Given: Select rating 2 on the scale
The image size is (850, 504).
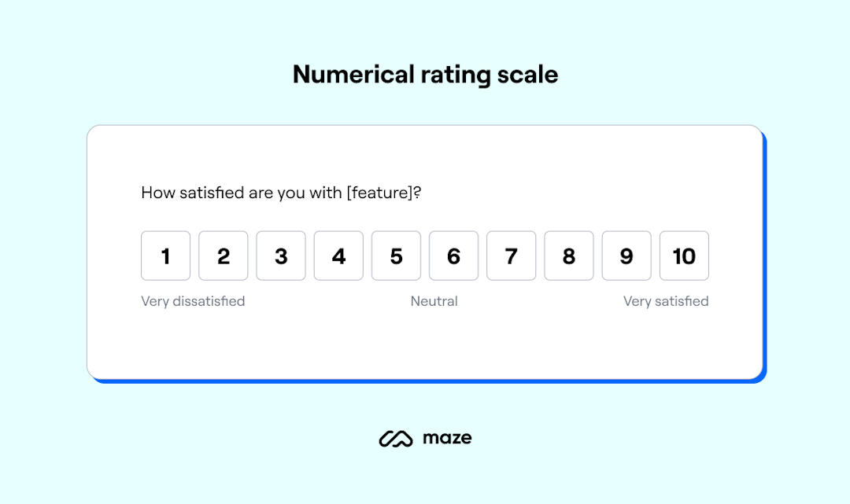Looking at the screenshot, I should [223, 256].
